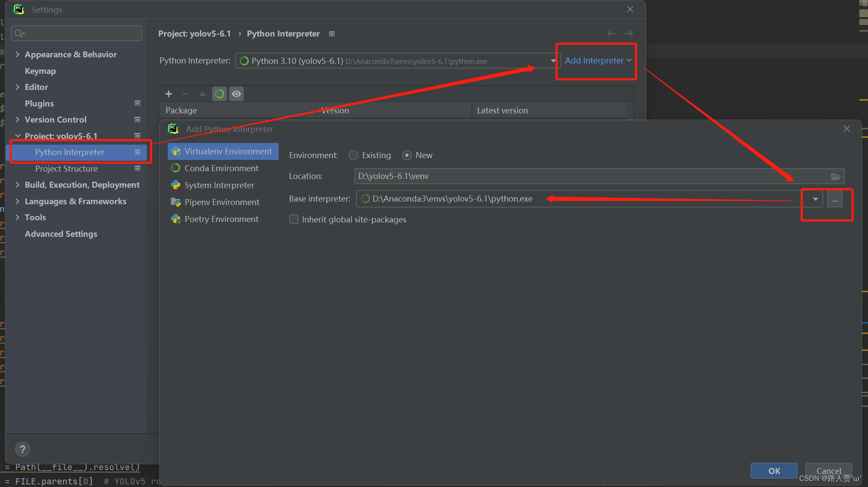Click the eye icon to show early releases
This screenshot has height=487, width=868.
click(236, 94)
